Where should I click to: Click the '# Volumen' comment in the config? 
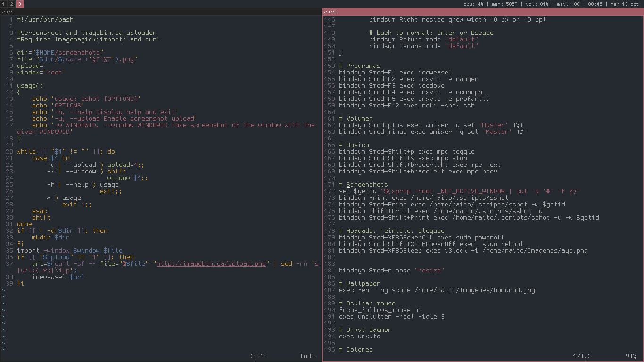coord(355,119)
